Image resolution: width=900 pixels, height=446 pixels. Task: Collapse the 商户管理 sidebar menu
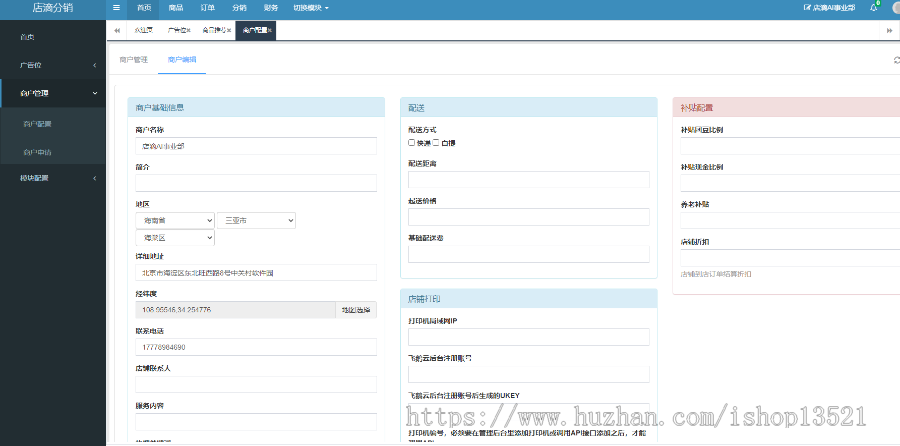(53, 93)
